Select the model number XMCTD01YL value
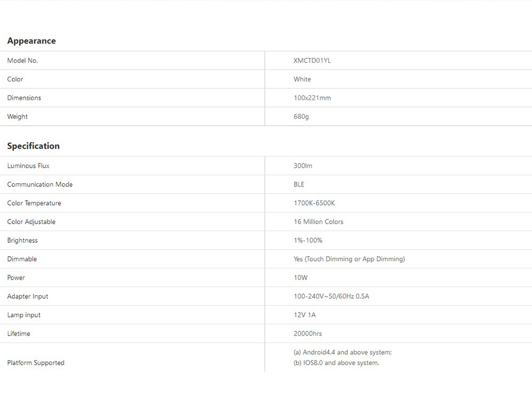This screenshot has height=408, width=532. pyautogui.click(x=312, y=61)
